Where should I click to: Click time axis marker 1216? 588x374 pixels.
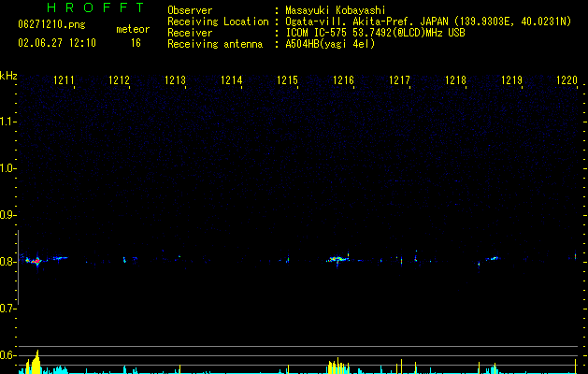tap(343, 80)
